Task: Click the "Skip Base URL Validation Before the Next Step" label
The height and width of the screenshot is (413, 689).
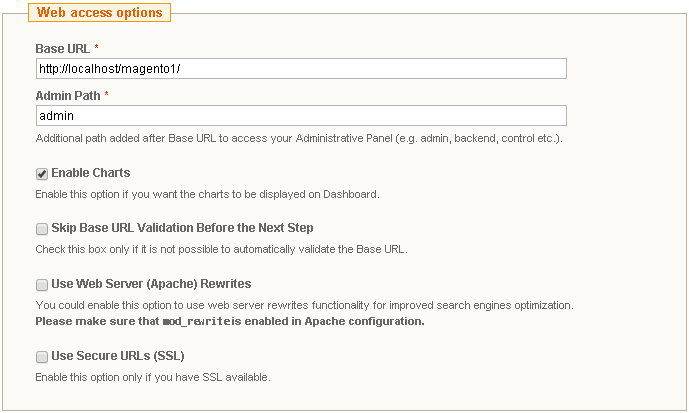Action: point(182,229)
